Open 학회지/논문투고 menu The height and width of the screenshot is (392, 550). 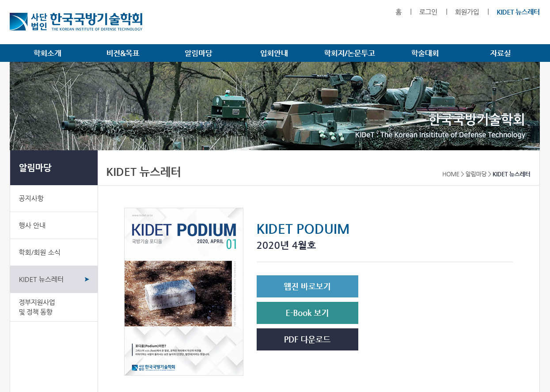(x=349, y=53)
